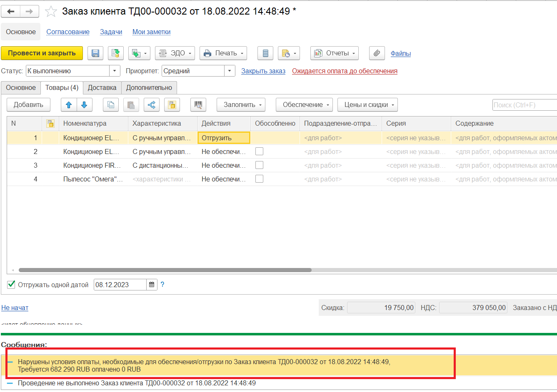The height and width of the screenshot is (392, 557).
Task: Open barcode scanner search icon
Action: coord(198,105)
